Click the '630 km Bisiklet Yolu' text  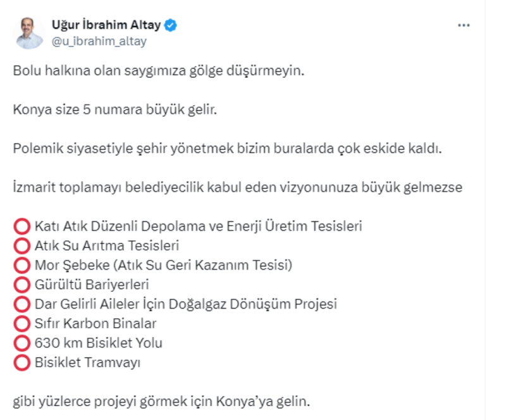click(x=99, y=343)
